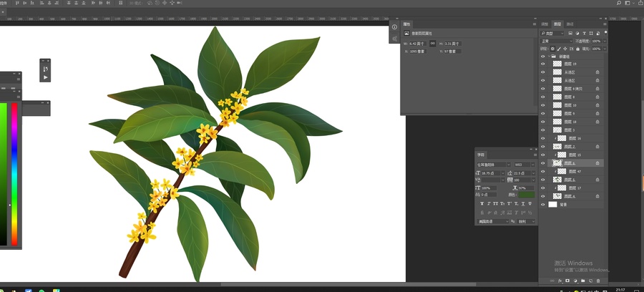Click the horizontal scrollbar under the canvas
Image resolution: width=644 pixels, height=292 pixels.
tap(348, 284)
